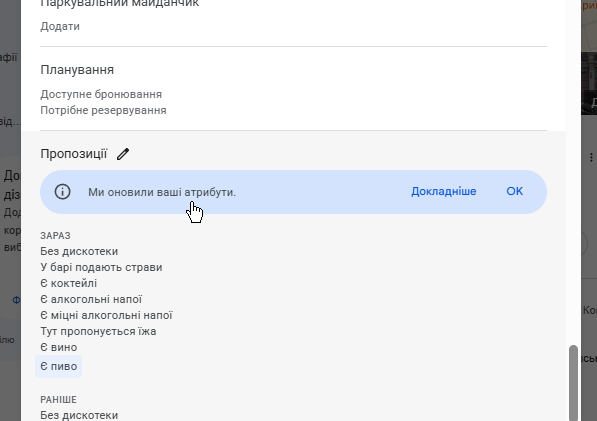Image resolution: width=597 pixels, height=421 pixels.
Task: Select the Планування section heading
Action: coord(77,70)
